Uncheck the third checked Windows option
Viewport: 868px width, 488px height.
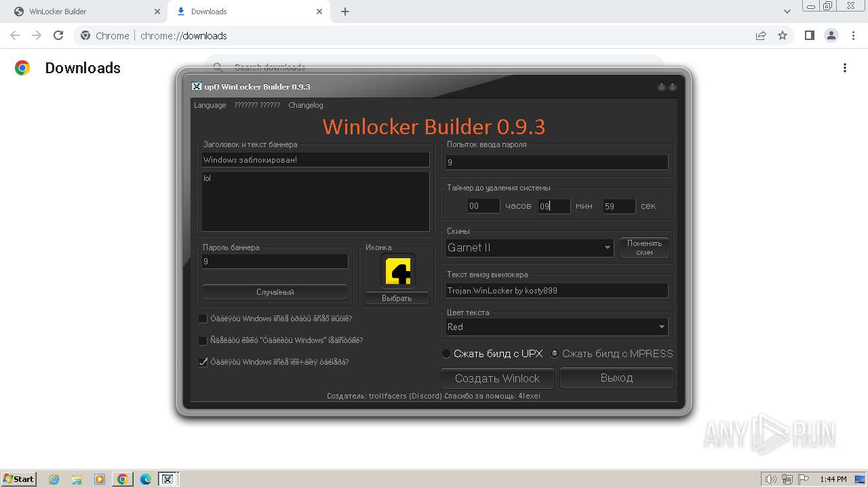203,362
